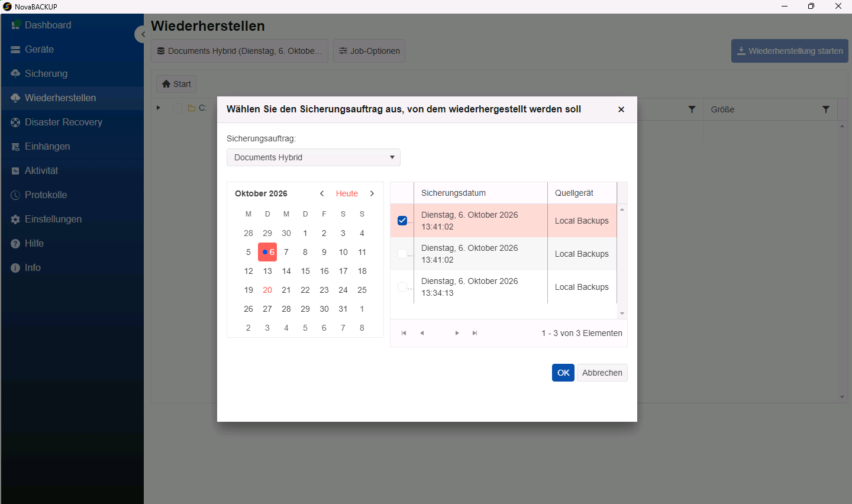Click the Aktivität sidebar icon

pyautogui.click(x=15, y=171)
